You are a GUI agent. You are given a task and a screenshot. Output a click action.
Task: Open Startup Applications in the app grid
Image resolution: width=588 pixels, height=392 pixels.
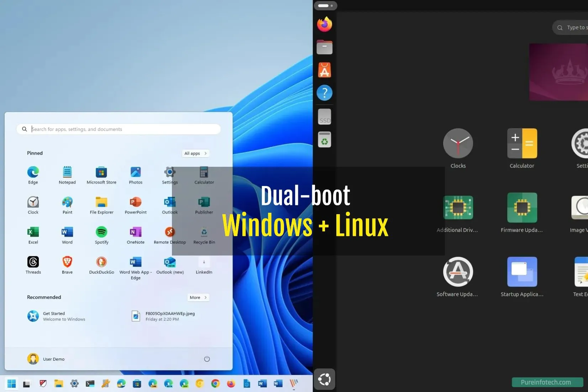coord(521,272)
